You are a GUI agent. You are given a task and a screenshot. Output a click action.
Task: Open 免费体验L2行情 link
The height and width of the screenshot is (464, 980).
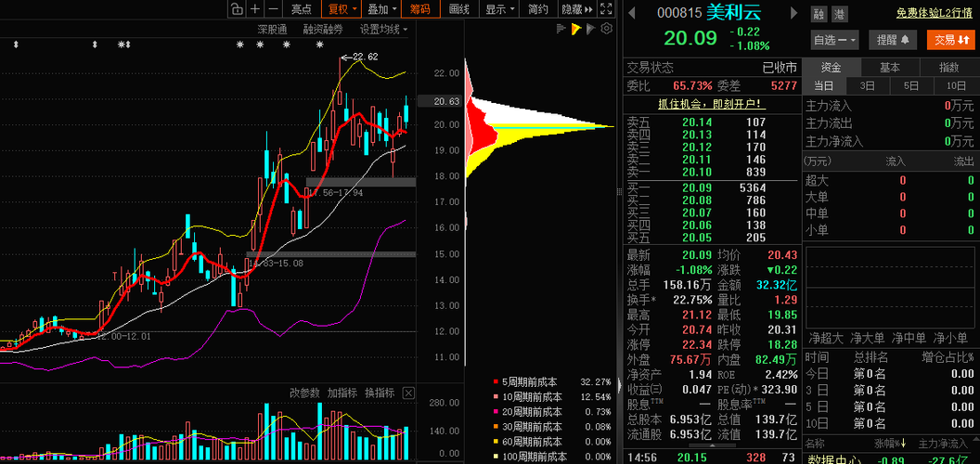point(935,13)
